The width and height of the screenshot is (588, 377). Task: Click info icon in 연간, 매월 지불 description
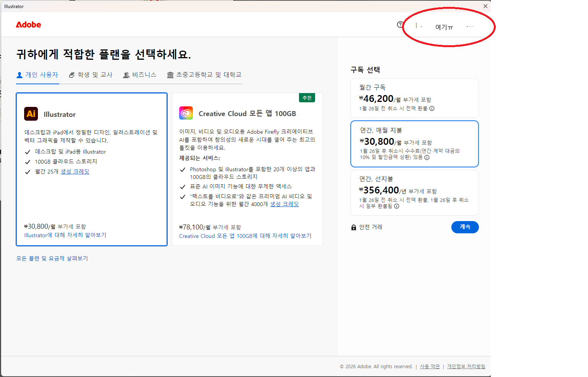click(x=427, y=157)
